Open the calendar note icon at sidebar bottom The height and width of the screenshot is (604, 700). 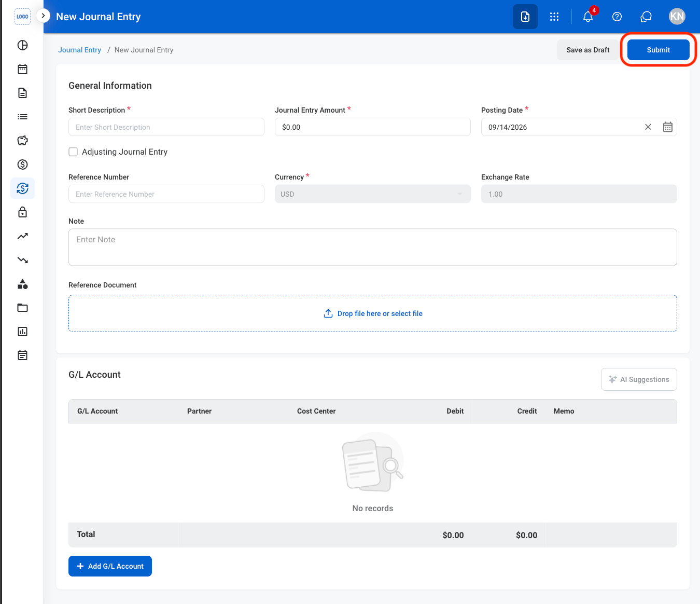[22, 355]
